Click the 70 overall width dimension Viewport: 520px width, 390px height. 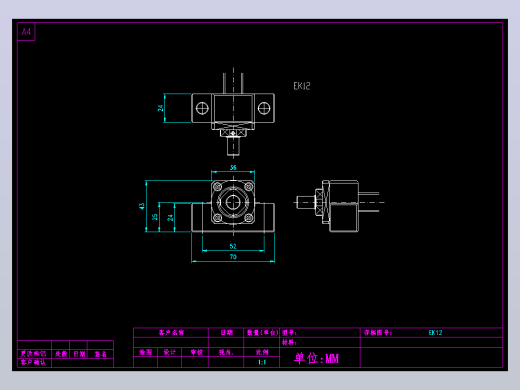tap(233, 257)
